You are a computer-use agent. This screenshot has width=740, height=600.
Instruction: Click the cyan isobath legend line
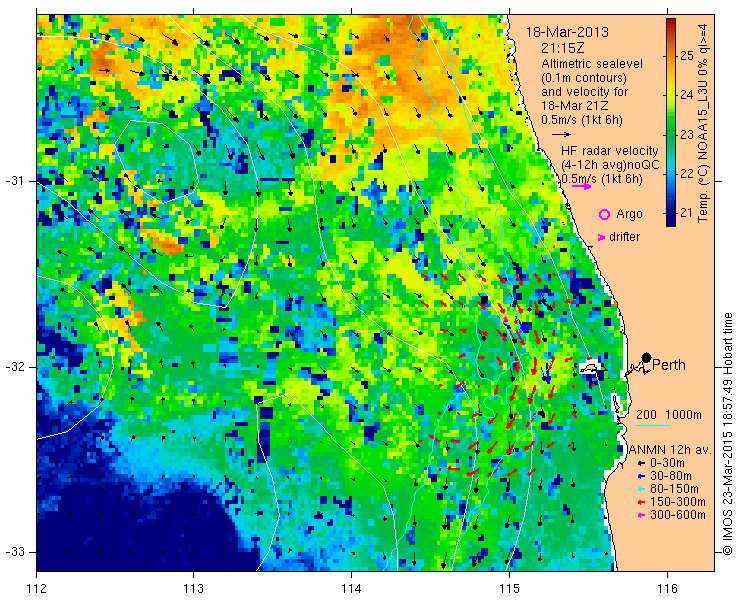coord(653,425)
